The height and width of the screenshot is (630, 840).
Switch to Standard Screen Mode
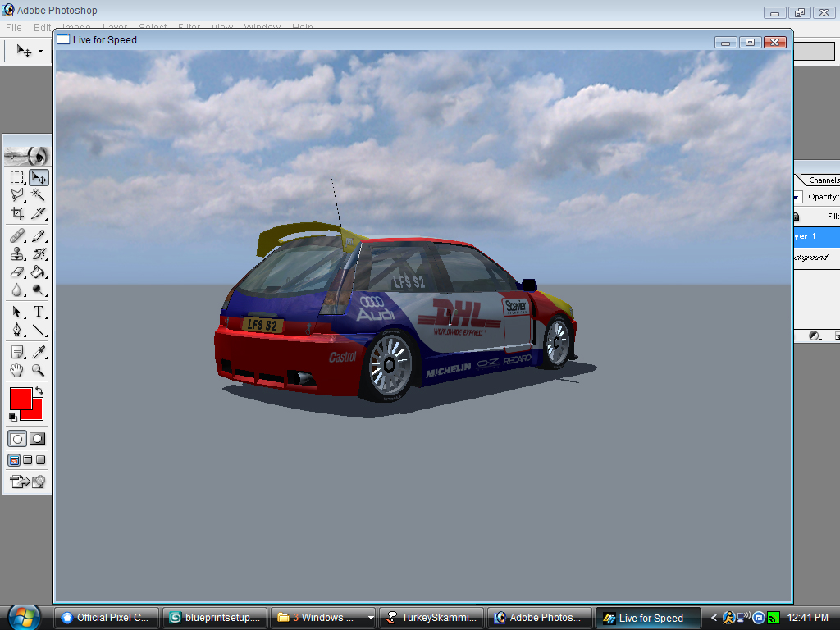click(15, 460)
